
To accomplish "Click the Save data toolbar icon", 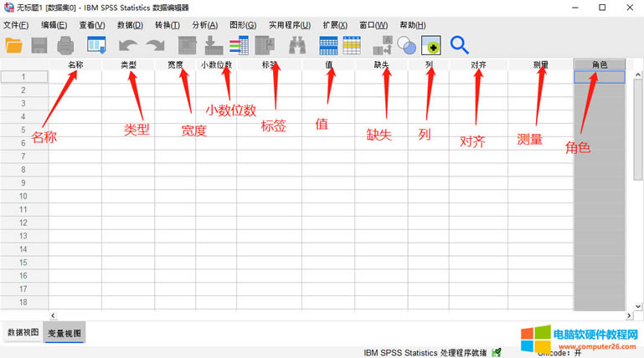I will 40,45.
